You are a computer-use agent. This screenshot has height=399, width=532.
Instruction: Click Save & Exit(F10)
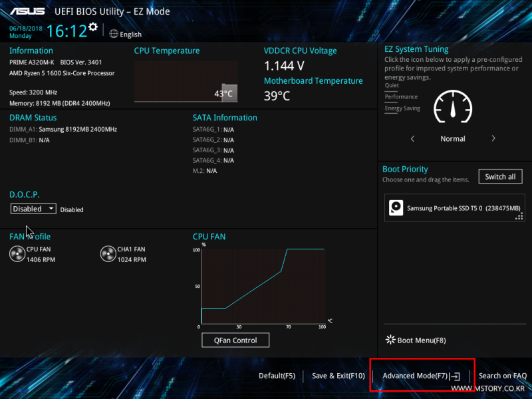[x=338, y=376]
